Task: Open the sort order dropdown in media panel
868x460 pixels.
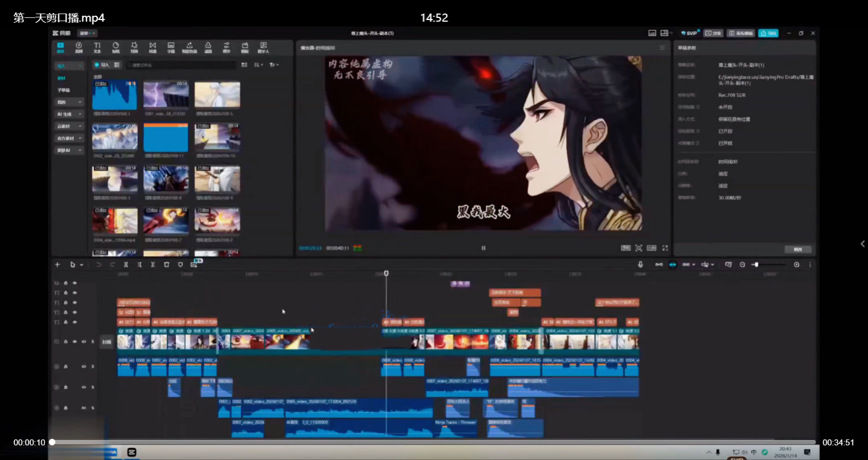Action: [258, 65]
